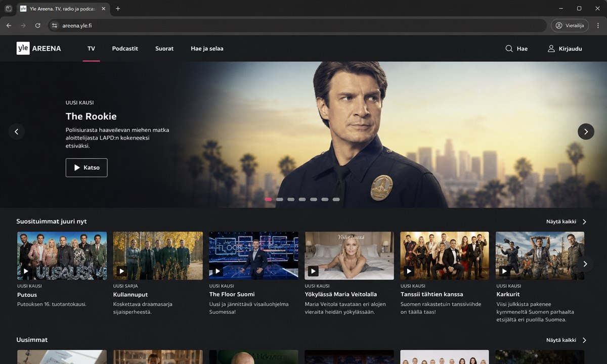This screenshot has height=364, width=607.
Task: Click the Suosituimmat juuri nyt heading
Action: coord(52,221)
